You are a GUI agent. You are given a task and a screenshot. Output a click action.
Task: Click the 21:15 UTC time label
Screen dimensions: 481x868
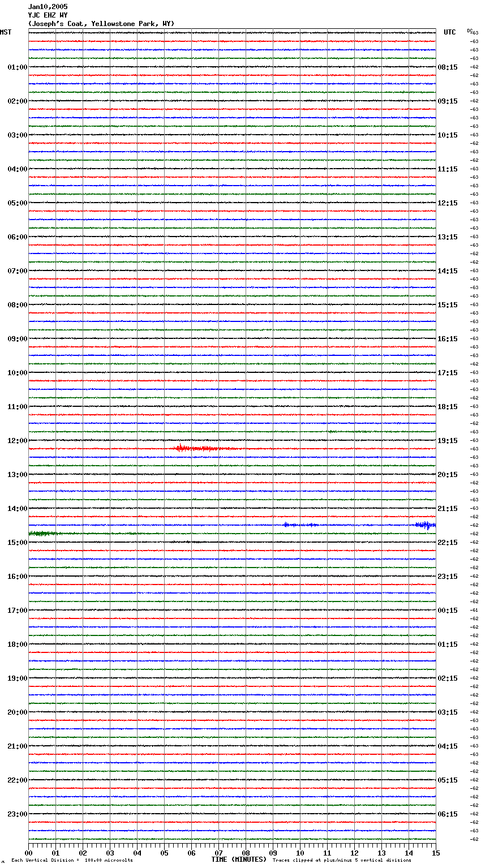pyautogui.click(x=448, y=509)
